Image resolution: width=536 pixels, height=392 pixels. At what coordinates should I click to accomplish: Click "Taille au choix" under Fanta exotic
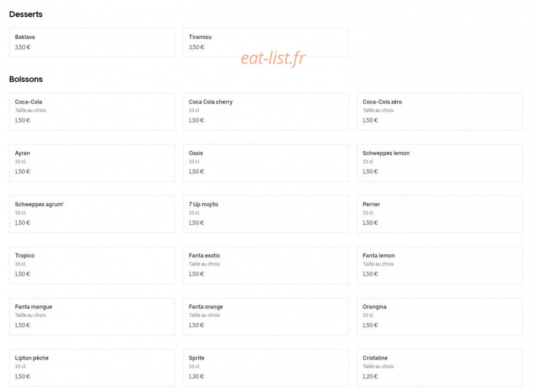[x=205, y=264]
